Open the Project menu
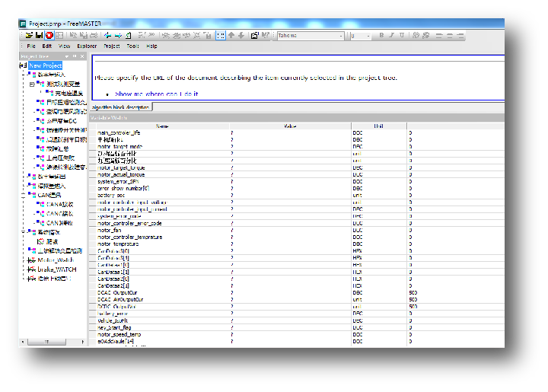The image size is (548, 392). 111,46
